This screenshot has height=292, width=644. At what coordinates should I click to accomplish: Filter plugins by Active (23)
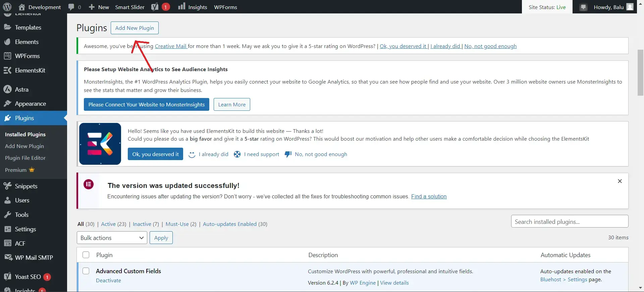(x=114, y=224)
